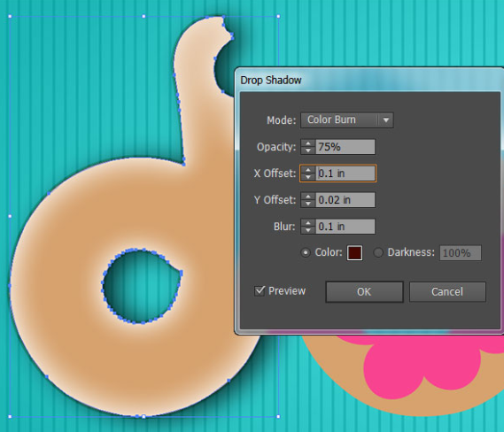The image size is (504, 432).
Task: Toggle the Preview checkbox
Action: (260, 290)
